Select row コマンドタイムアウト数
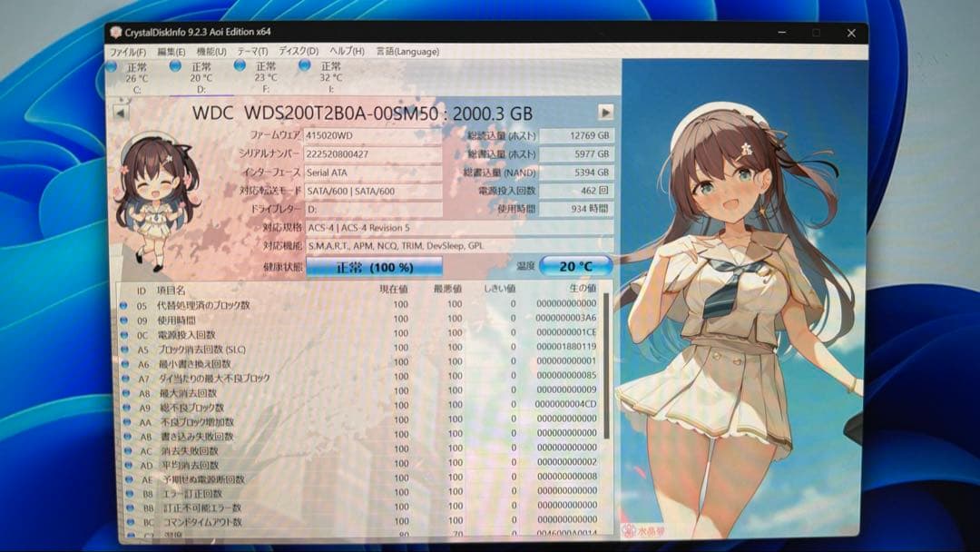Image resolution: width=980 pixels, height=552 pixels. (367, 521)
